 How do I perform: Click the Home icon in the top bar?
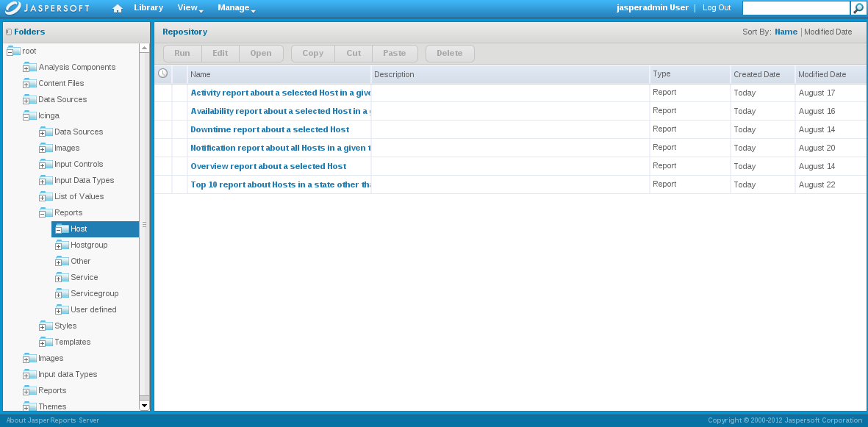point(117,8)
